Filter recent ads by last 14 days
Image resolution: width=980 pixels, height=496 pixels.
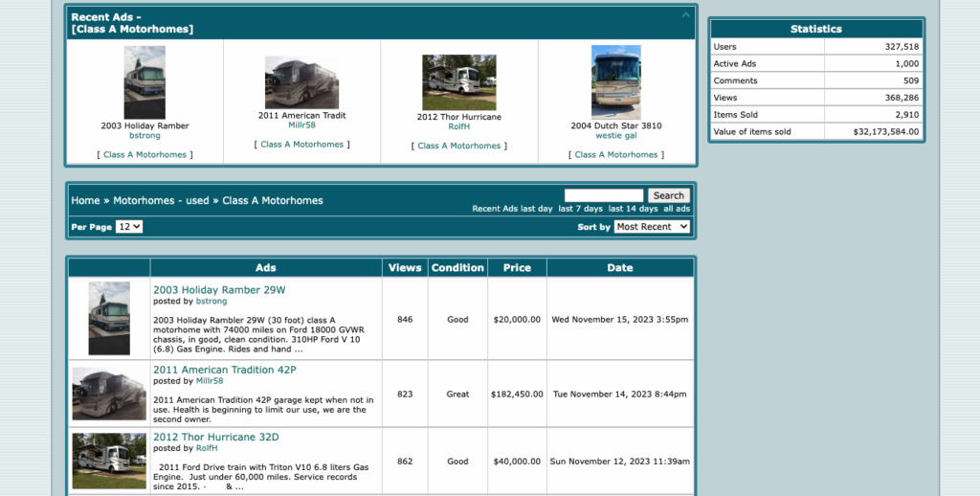[633, 209]
